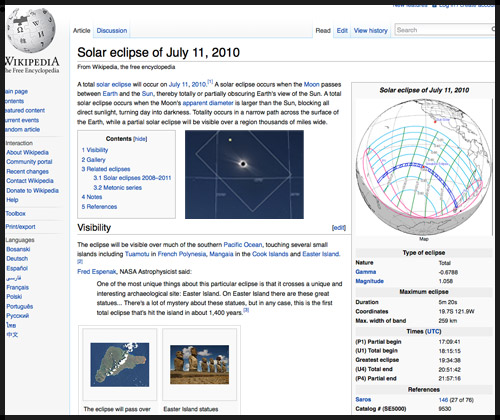Open 3.1 Solar eclipses 2008–2011 entry

132,178
